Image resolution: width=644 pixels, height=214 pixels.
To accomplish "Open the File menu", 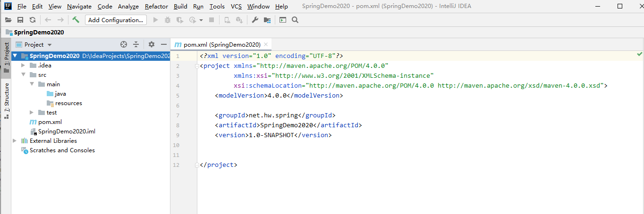I will 22,7.
